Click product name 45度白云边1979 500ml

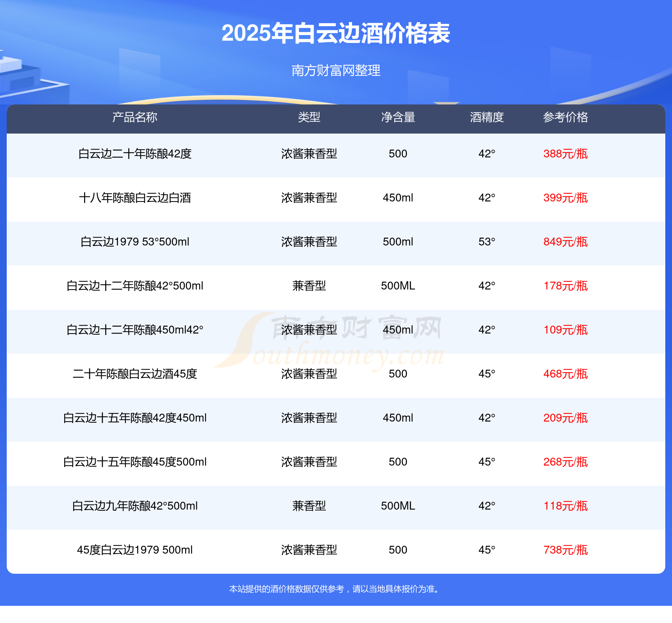click(135, 550)
